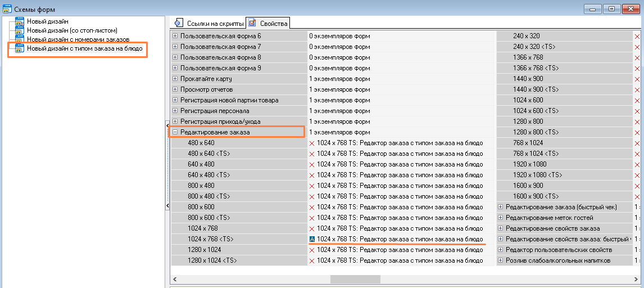Click the panel splitter collapse arrow
This screenshot has height=288, width=644.
click(167, 125)
